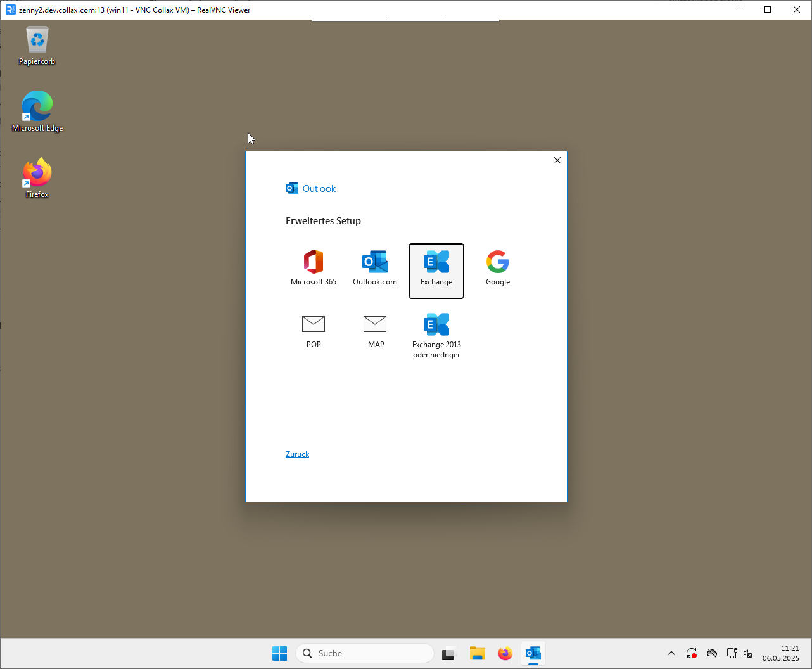The image size is (812, 669).
Task: Choose the Exchange account option
Action: click(x=436, y=271)
